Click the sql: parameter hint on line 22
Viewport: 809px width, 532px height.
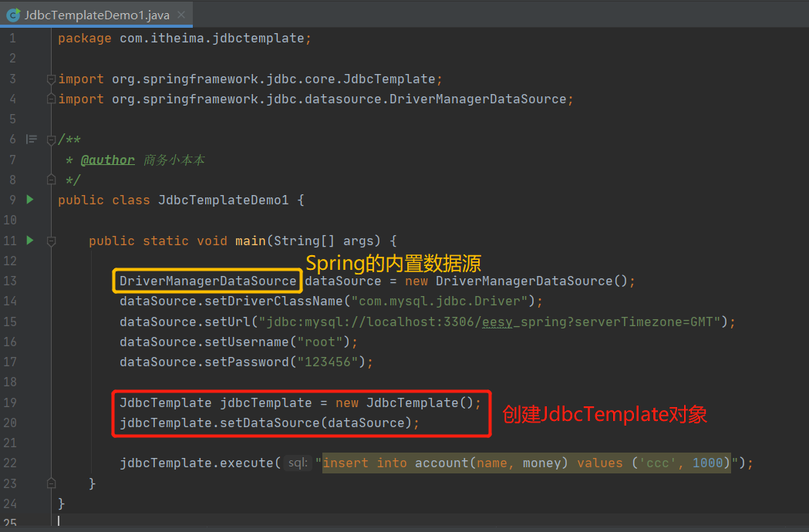298,463
